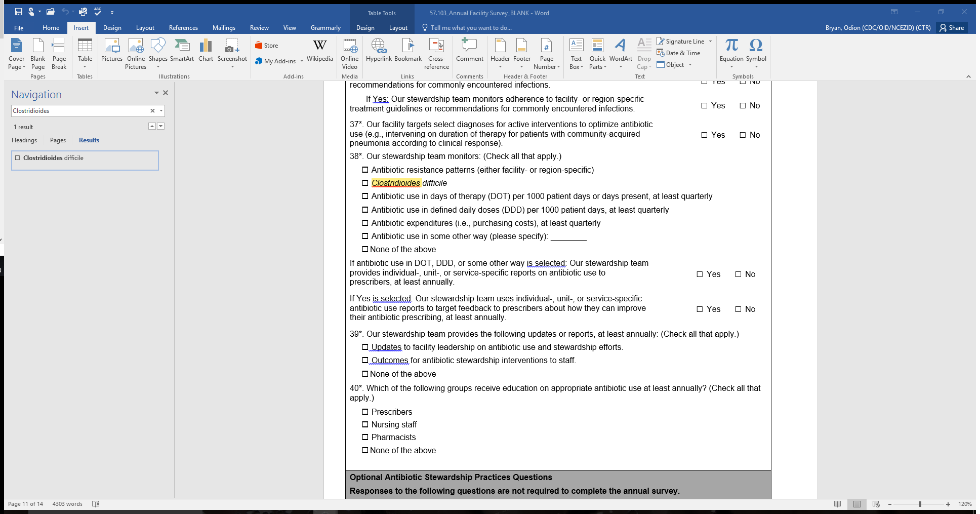The image size is (980, 514).
Task: Open the Signature Line dropdown arrow
Action: coord(710,42)
